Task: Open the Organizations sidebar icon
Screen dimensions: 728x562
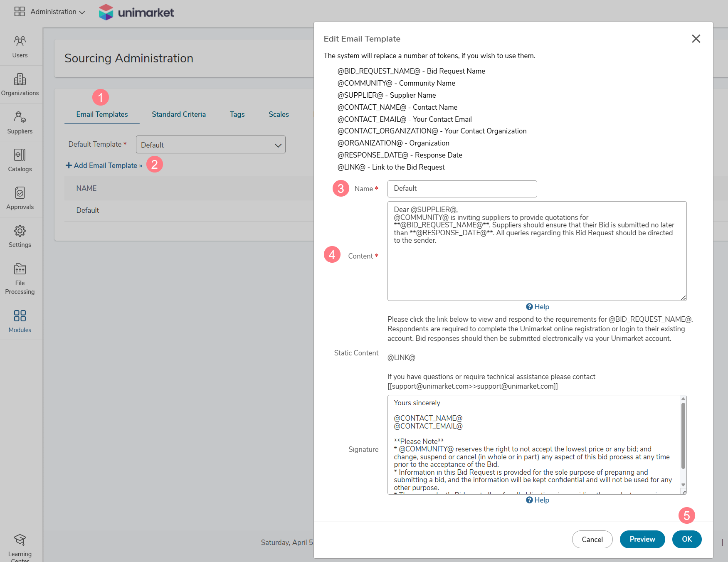Action: pyautogui.click(x=20, y=84)
